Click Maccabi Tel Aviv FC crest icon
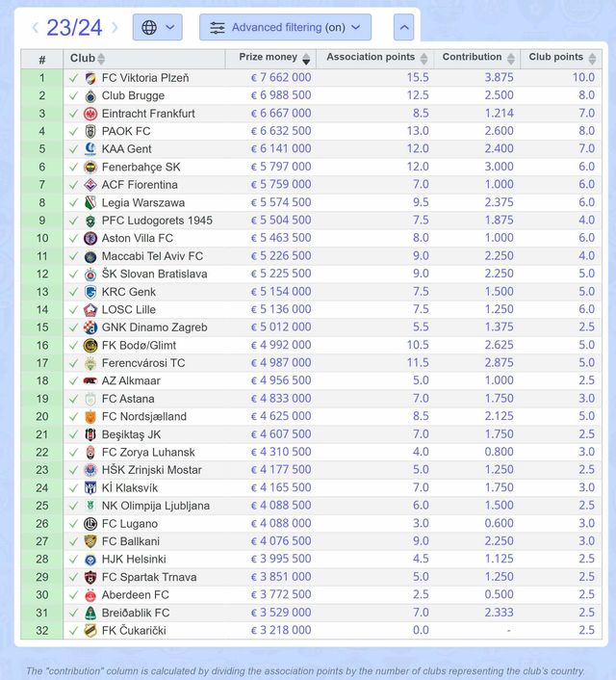This screenshot has height=680, width=616. (x=90, y=256)
